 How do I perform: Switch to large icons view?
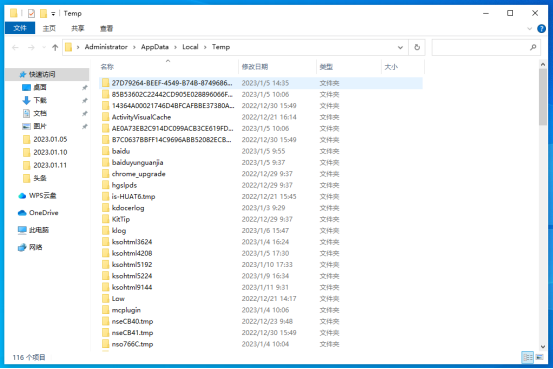[x=540, y=357]
